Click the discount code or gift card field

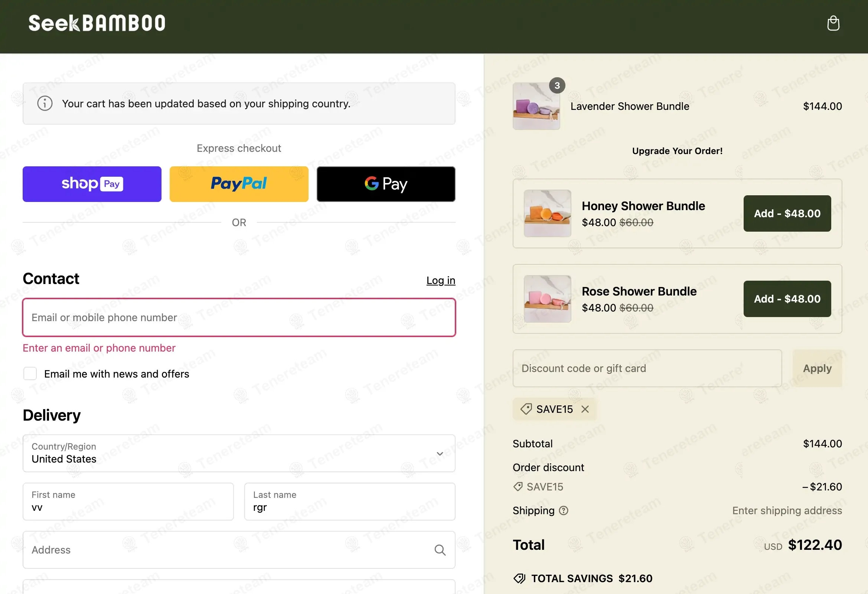click(x=647, y=368)
